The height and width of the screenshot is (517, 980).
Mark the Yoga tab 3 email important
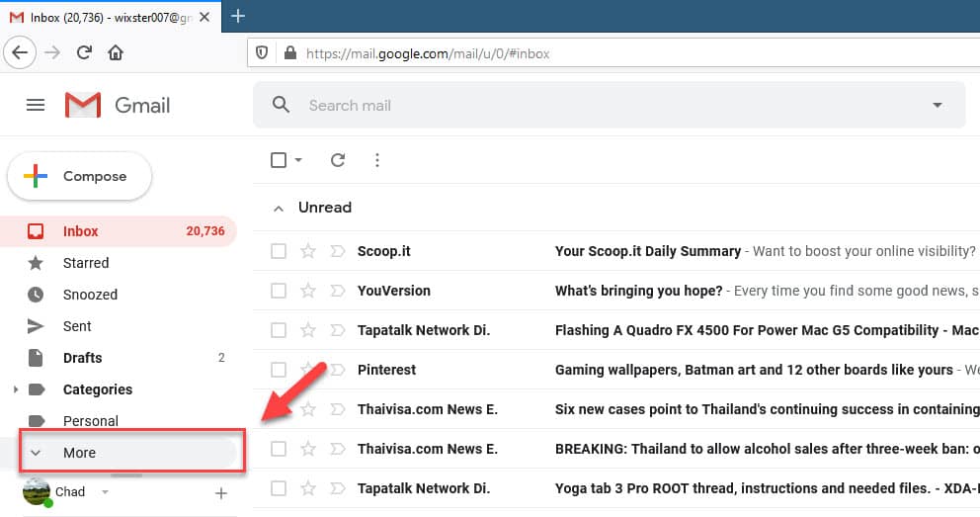click(338, 487)
